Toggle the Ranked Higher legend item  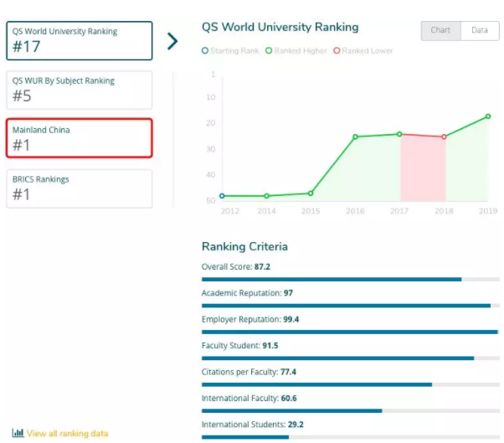[x=296, y=51]
